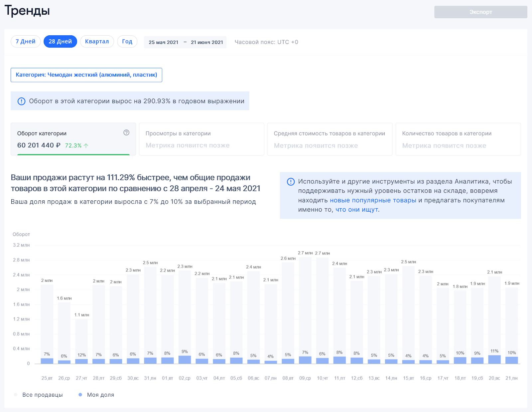Select the '28 Дней' period
532x412 pixels.
tap(60, 42)
